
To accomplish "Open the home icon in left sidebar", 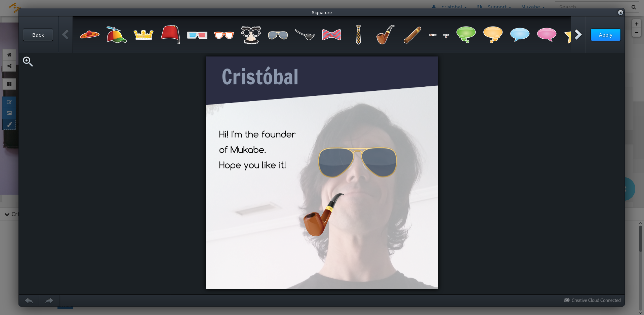I will [x=9, y=55].
